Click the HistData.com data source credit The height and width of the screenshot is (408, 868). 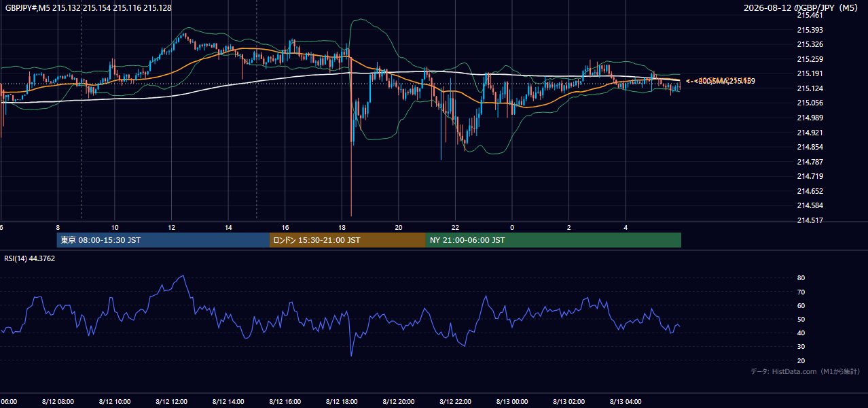(806, 371)
